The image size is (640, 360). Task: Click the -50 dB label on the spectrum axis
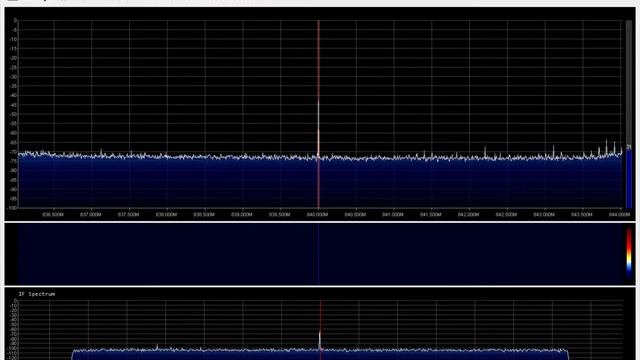tap(14, 114)
